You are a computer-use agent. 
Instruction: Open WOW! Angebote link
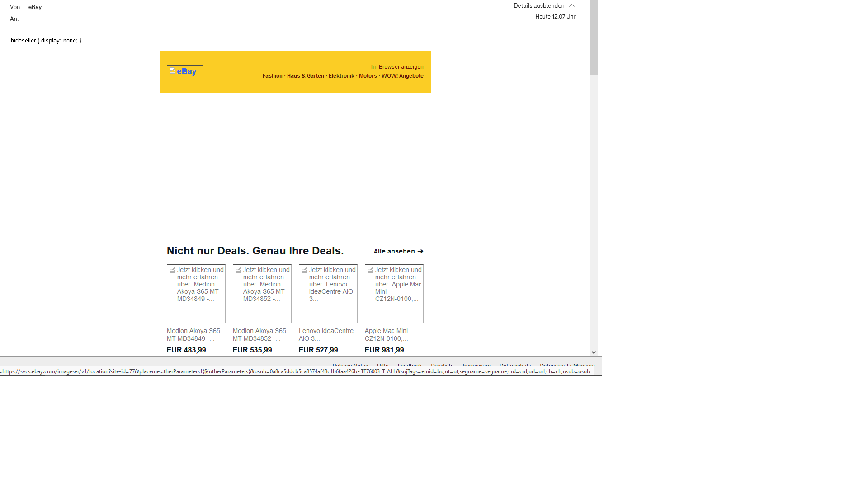tap(402, 76)
